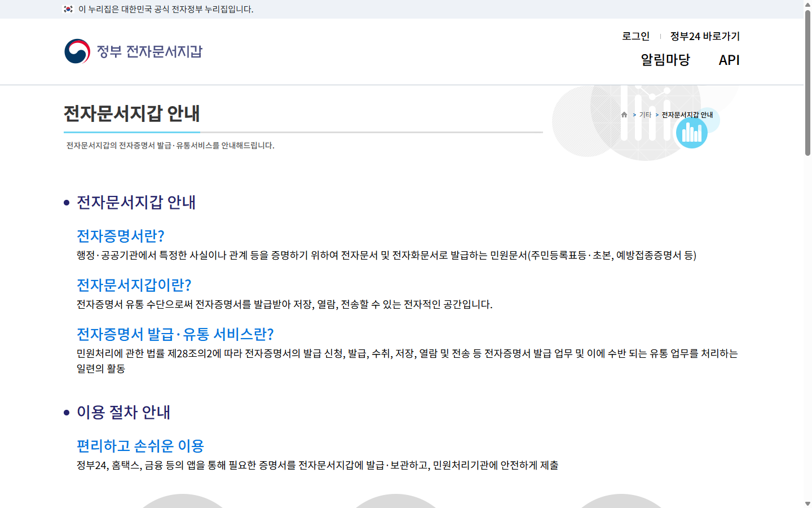Open the API menu
The image size is (812, 508).
tap(729, 60)
